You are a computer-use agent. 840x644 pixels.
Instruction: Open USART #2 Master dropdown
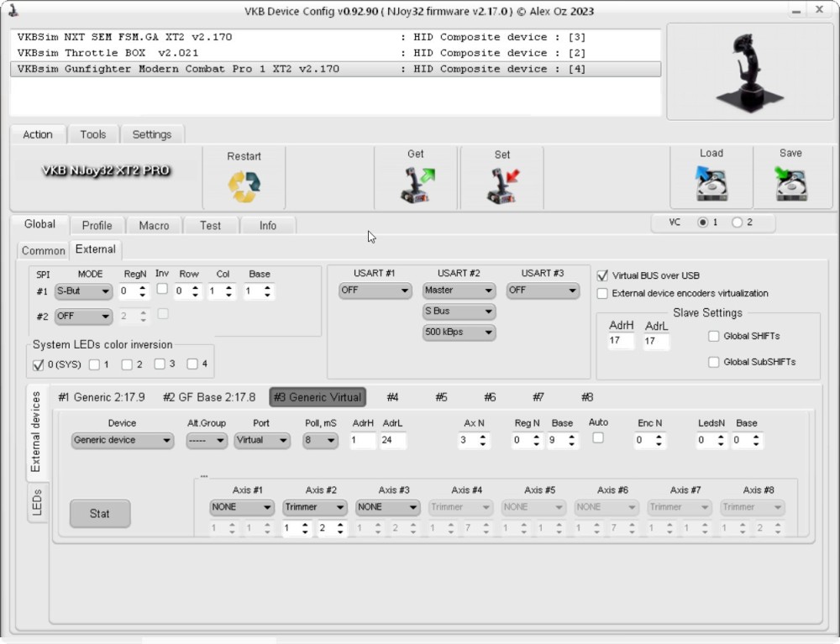pos(459,291)
